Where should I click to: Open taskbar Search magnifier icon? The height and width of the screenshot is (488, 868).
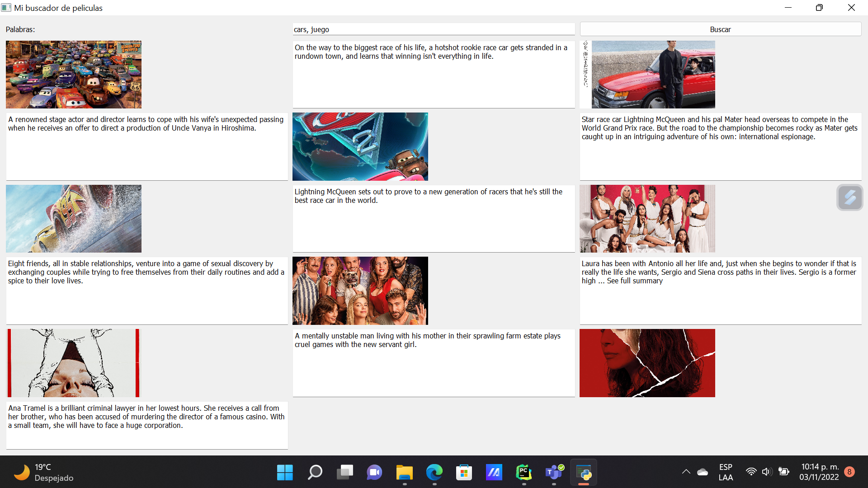(315, 473)
